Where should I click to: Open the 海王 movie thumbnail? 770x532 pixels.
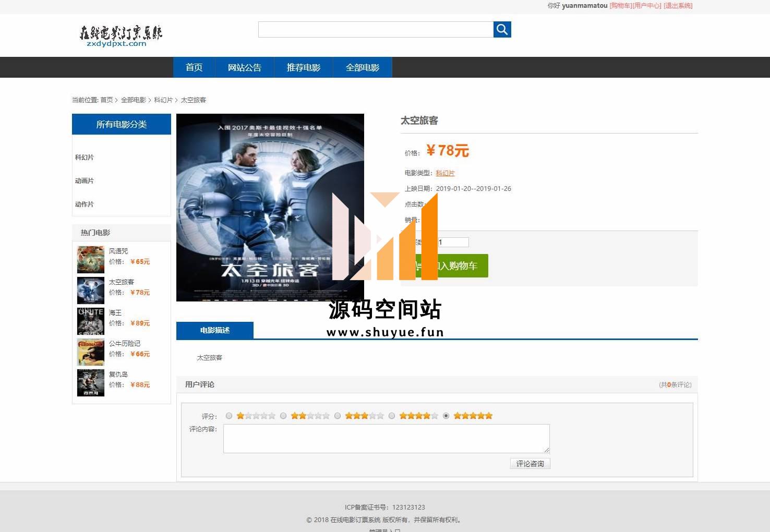click(x=91, y=321)
